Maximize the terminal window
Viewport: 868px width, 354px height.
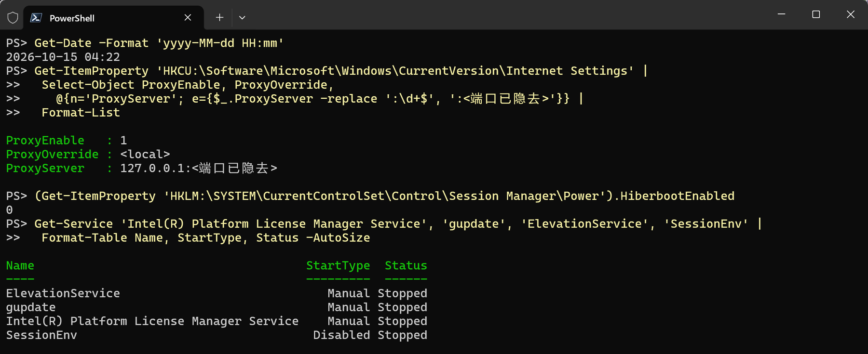coord(816,14)
